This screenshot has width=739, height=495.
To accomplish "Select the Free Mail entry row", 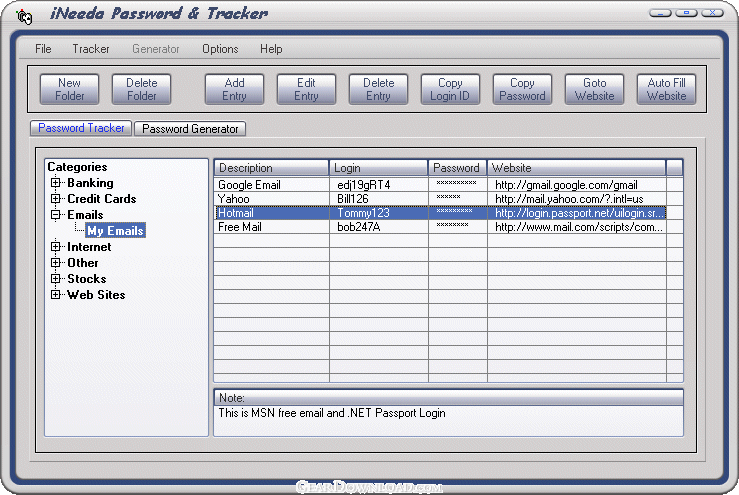I will point(440,227).
